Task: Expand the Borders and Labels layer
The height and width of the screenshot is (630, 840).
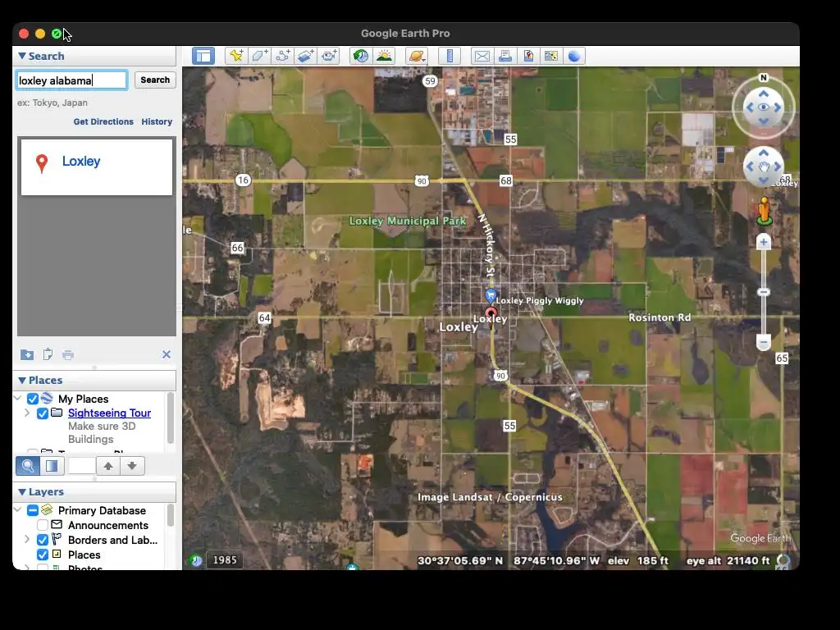Action: tap(27, 540)
